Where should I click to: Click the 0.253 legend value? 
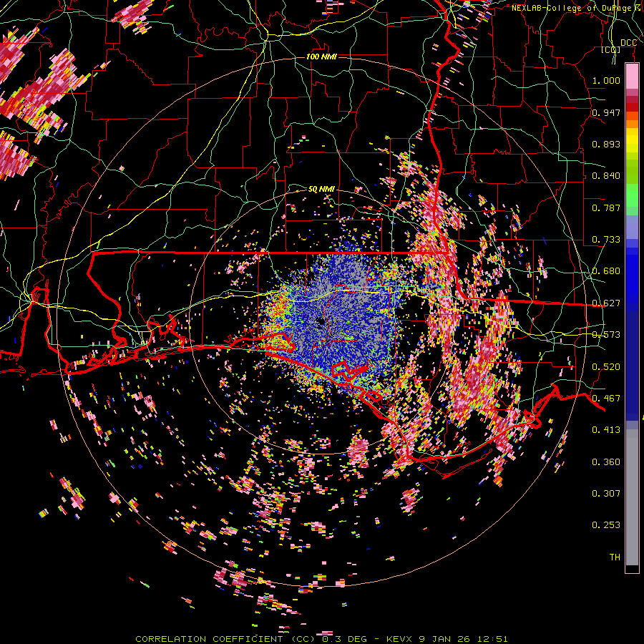[x=606, y=525]
